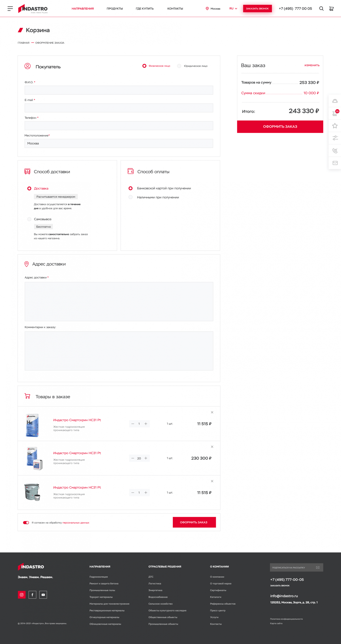Decrease quantity of the 230 300 ₽ item
Screen dimensions: 341x644
pyautogui.click(x=133, y=458)
